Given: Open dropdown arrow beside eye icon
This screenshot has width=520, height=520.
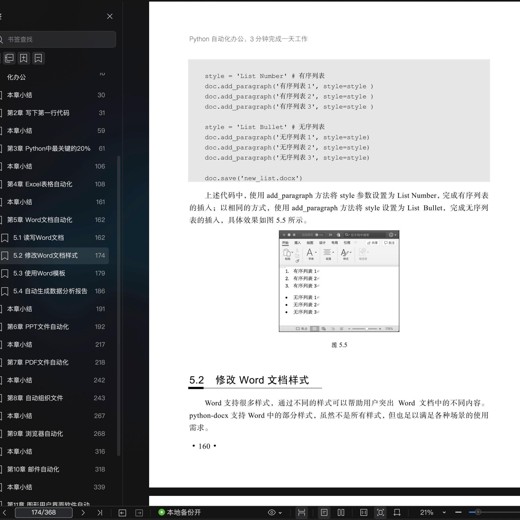Looking at the screenshot, I should pos(280,513).
